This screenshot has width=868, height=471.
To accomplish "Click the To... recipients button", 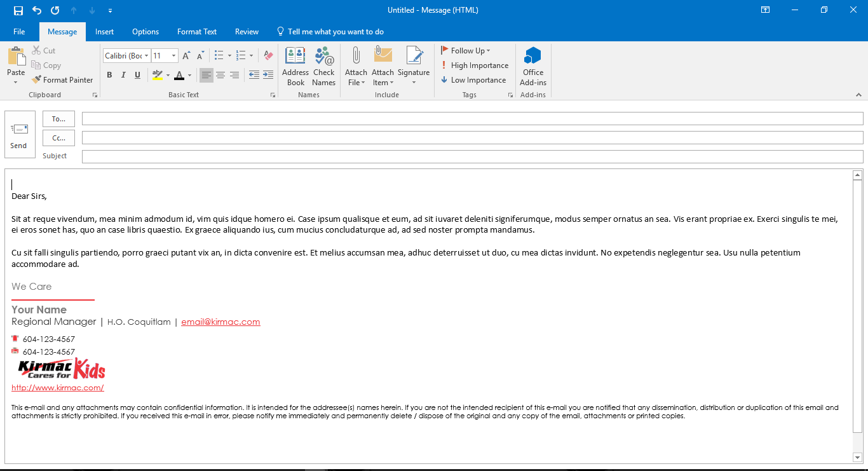I will tap(58, 119).
